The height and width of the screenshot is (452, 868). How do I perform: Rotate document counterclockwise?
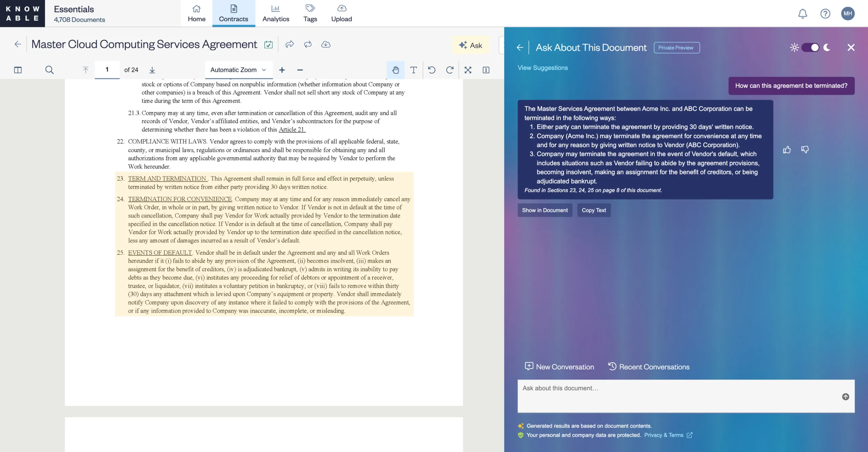[x=432, y=70]
